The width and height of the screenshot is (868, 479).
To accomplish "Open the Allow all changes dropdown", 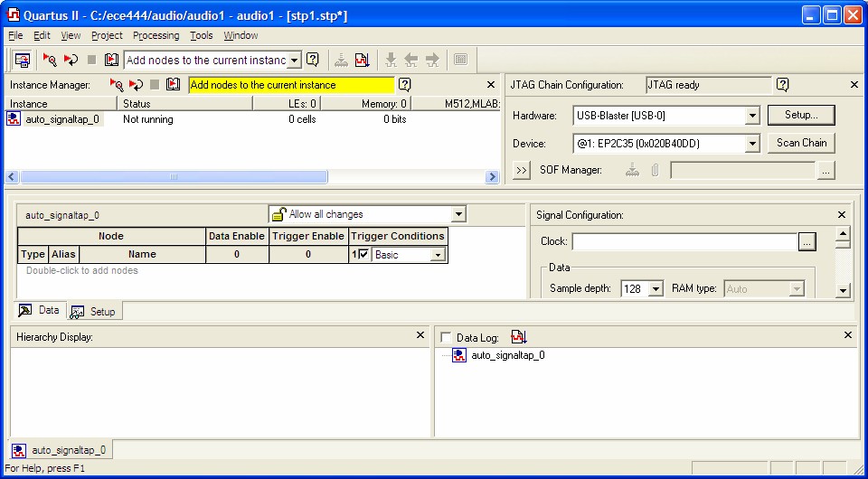I will click(x=458, y=214).
